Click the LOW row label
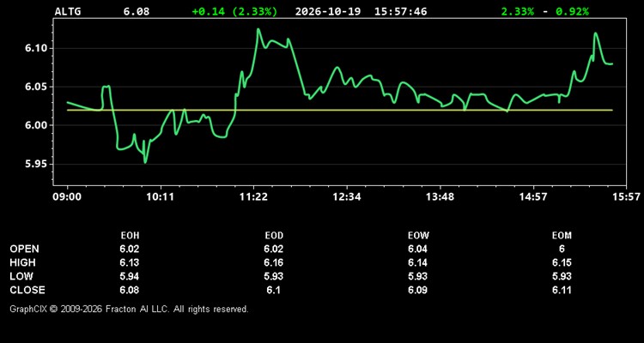644x343 pixels. (x=21, y=276)
